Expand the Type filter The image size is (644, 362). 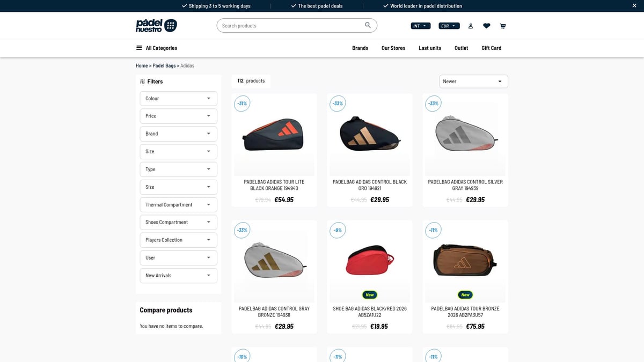point(179,169)
